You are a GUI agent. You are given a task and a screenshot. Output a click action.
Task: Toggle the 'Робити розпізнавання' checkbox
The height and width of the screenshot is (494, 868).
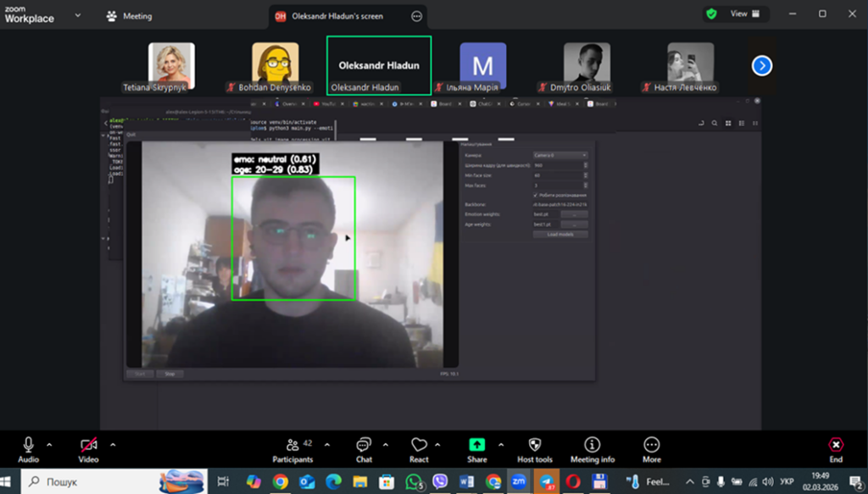point(535,195)
